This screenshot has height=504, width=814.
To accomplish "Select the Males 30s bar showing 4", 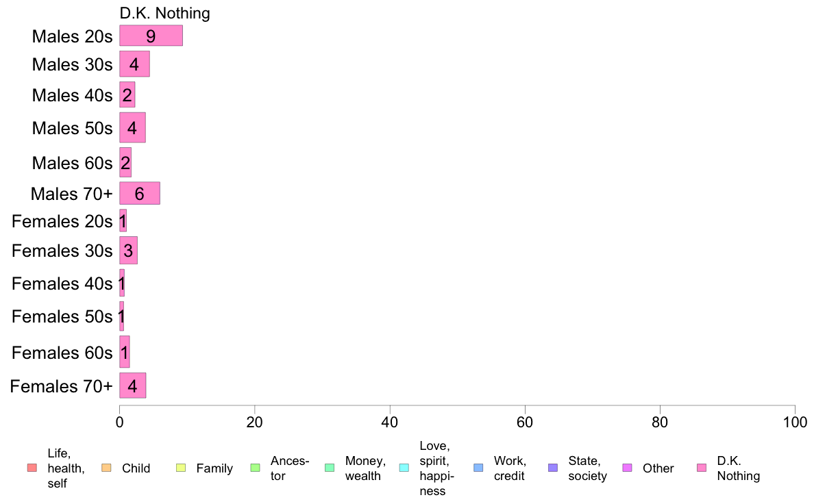I will pos(134,64).
